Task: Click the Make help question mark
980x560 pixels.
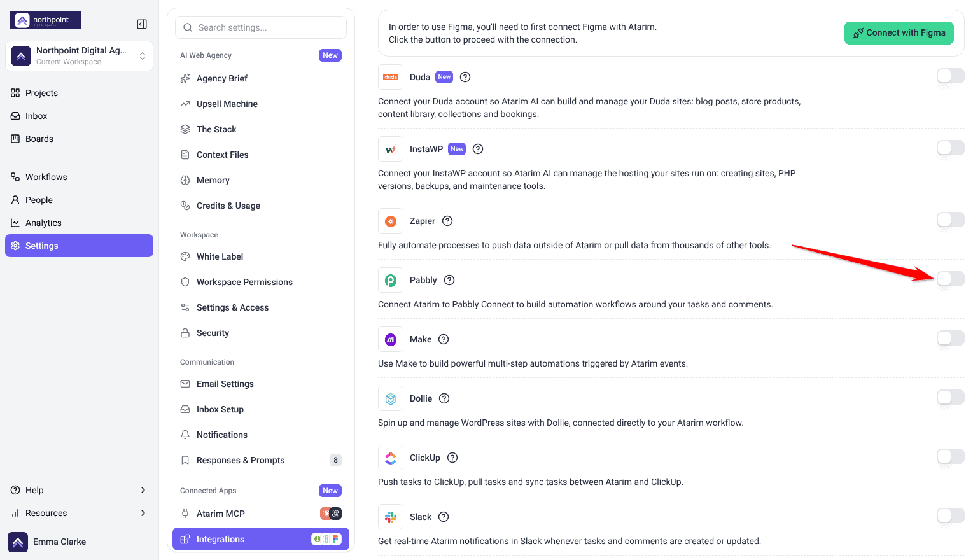Action: point(444,339)
